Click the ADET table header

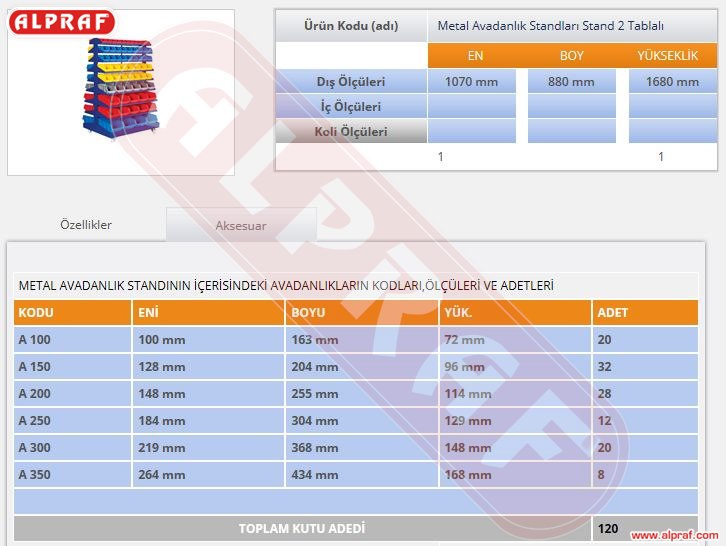(x=644, y=312)
